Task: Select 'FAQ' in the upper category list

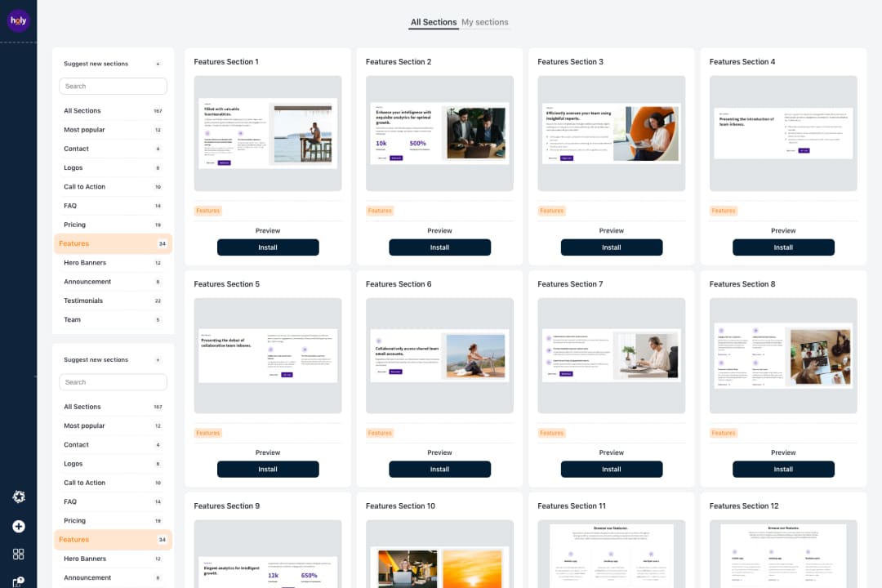Action: point(113,206)
